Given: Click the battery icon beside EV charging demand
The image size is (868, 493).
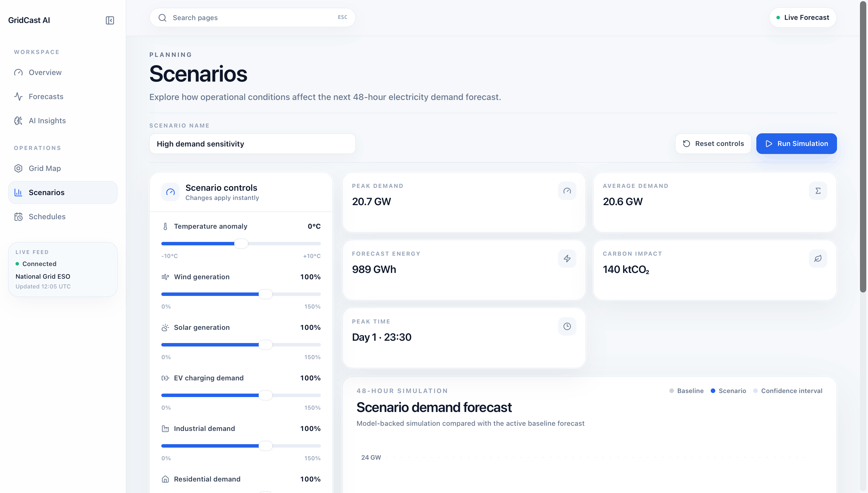Looking at the screenshot, I should [x=165, y=378].
